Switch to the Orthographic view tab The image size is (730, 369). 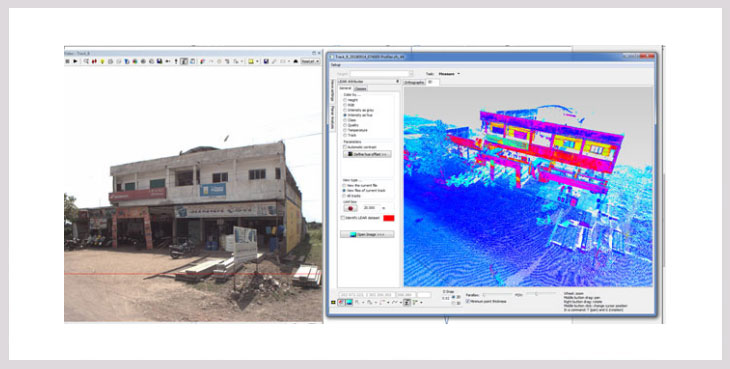click(x=414, y=82)
